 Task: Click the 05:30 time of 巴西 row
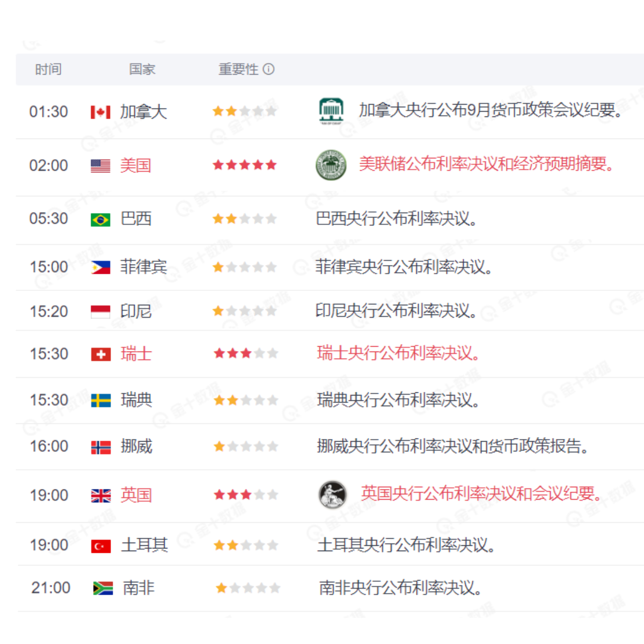(49, 219)
